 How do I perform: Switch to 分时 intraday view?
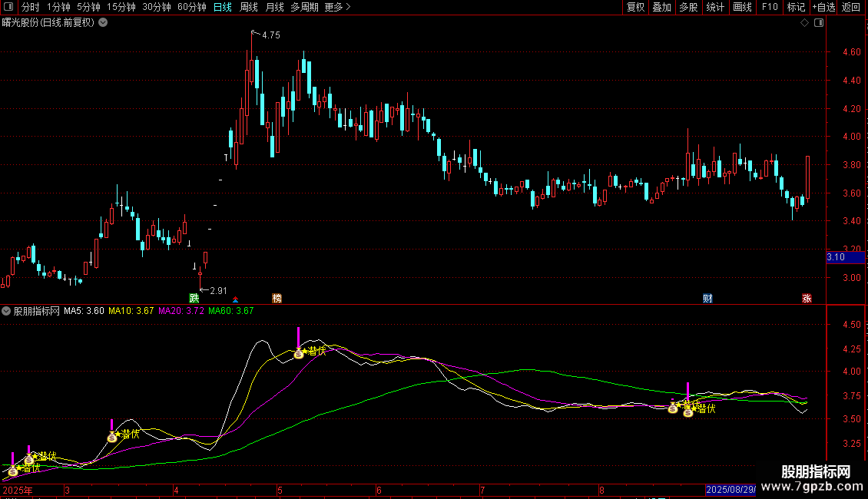pyautogui.click(x=31, y=8)
